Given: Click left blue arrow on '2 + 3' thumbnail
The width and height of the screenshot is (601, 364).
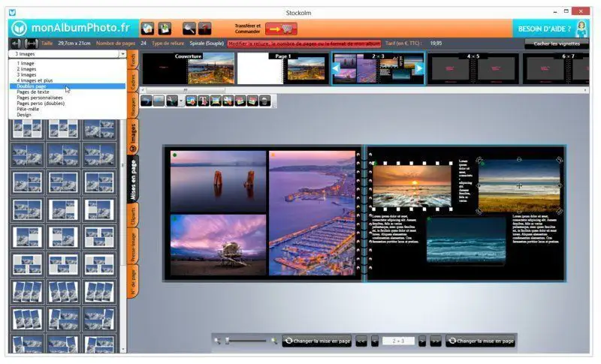Looking at the screenshot, I should 336,68.
